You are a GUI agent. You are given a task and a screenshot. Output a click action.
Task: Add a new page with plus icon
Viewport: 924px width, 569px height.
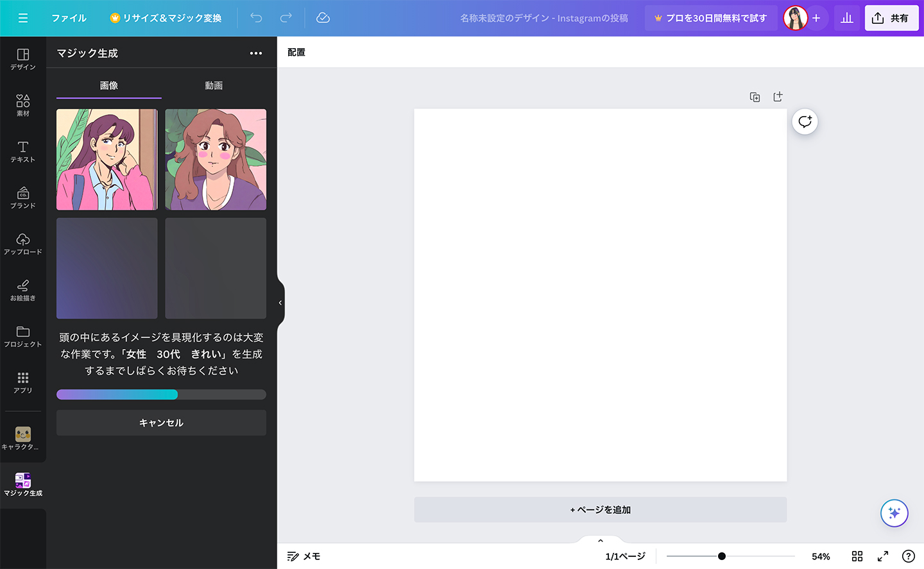coord(778,97)
